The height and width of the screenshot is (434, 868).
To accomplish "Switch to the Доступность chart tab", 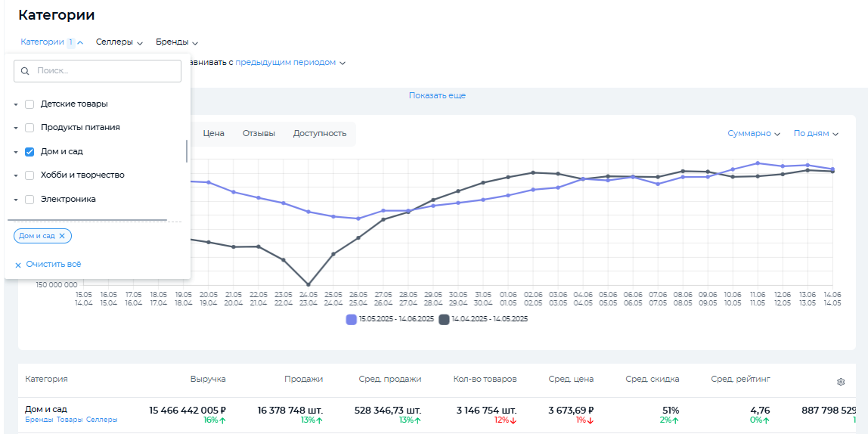I will click(x=320, y=134).
